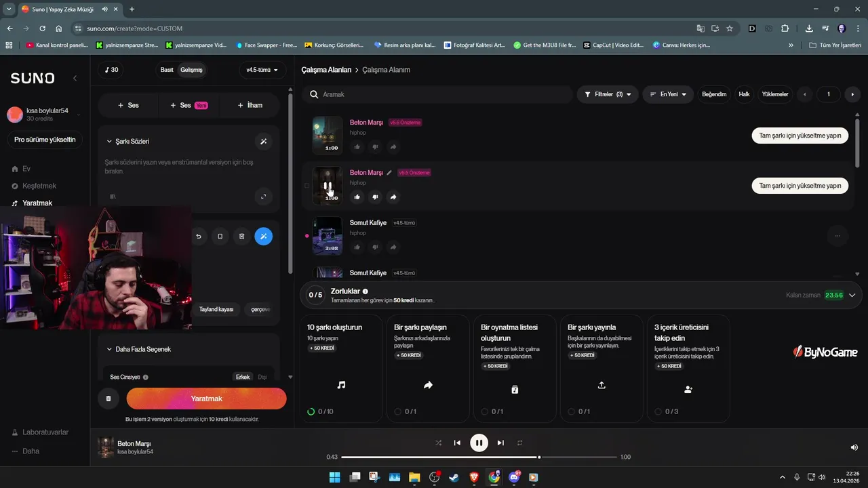Go to previous workspace page arrow
Screen dimensions: 868x488
tap(805, 94)
